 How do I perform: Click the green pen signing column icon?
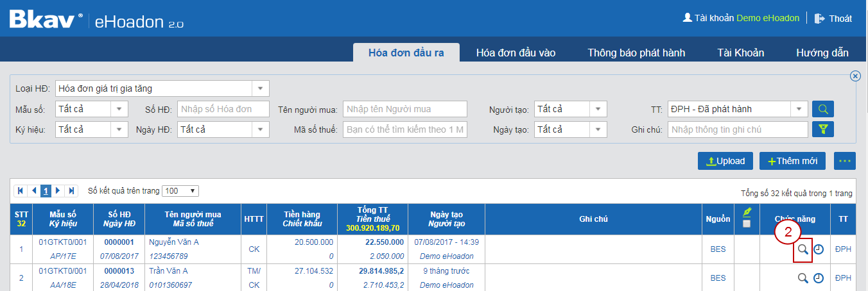[x=745, y=212]
